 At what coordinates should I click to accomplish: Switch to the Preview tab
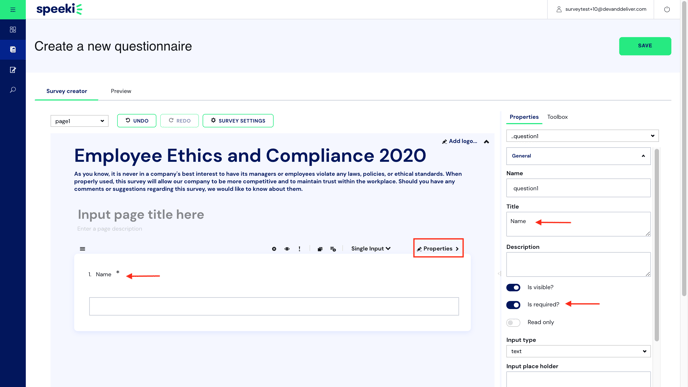click(121, 91)
